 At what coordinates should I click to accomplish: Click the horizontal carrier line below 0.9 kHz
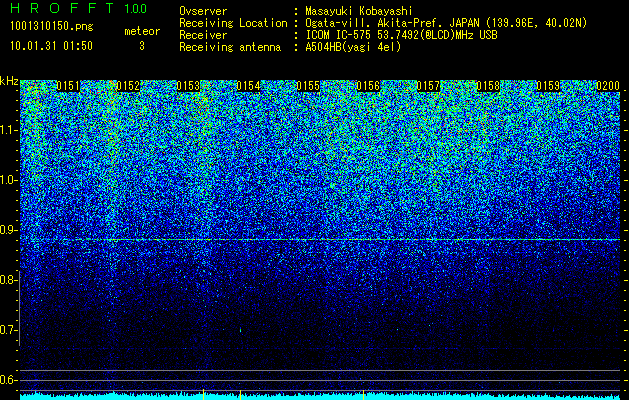click(x=320, y=240)
